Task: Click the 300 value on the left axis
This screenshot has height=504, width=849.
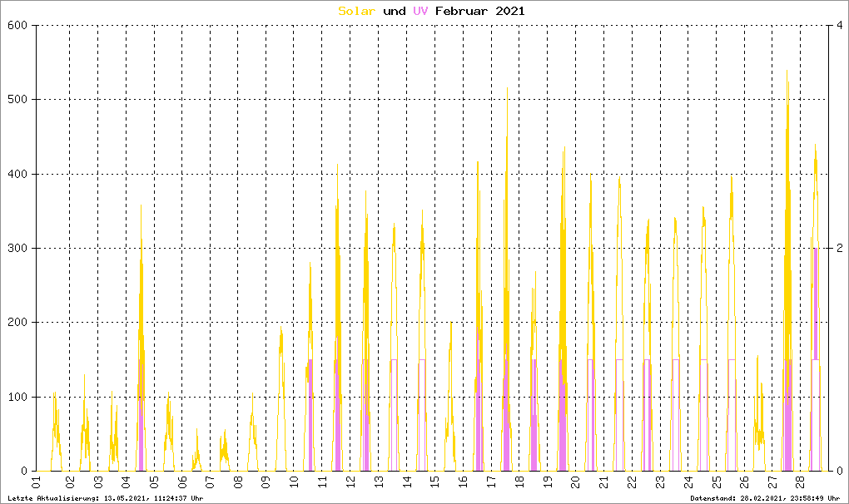Action: coord(17,249)
